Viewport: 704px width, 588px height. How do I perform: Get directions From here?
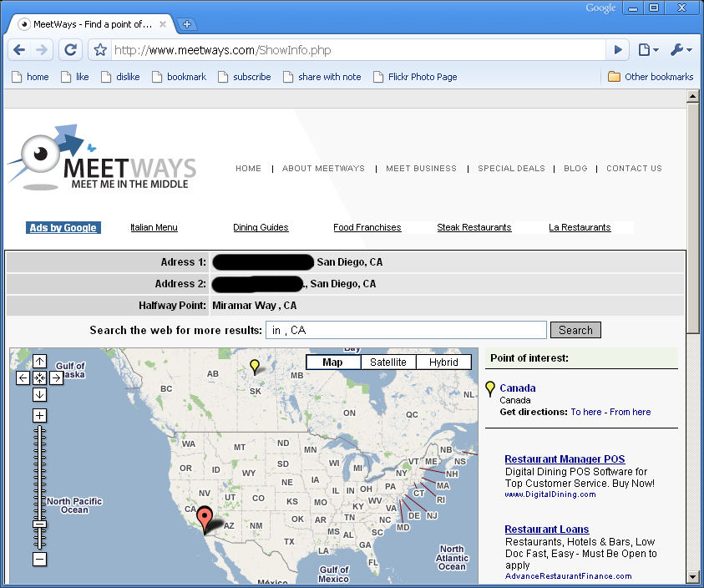pyautogui.click(x=630, y=412)
